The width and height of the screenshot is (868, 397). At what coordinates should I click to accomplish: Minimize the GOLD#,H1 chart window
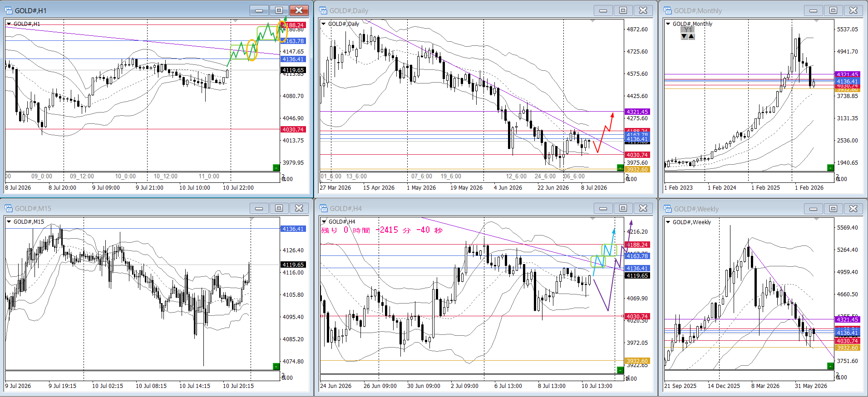pos(259,10)
